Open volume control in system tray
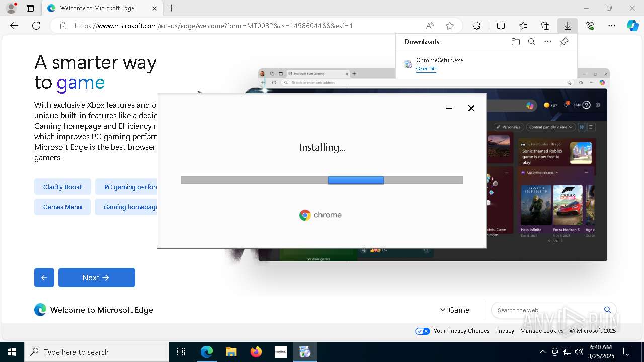The image size is (644, 362). tap(579, 352)
